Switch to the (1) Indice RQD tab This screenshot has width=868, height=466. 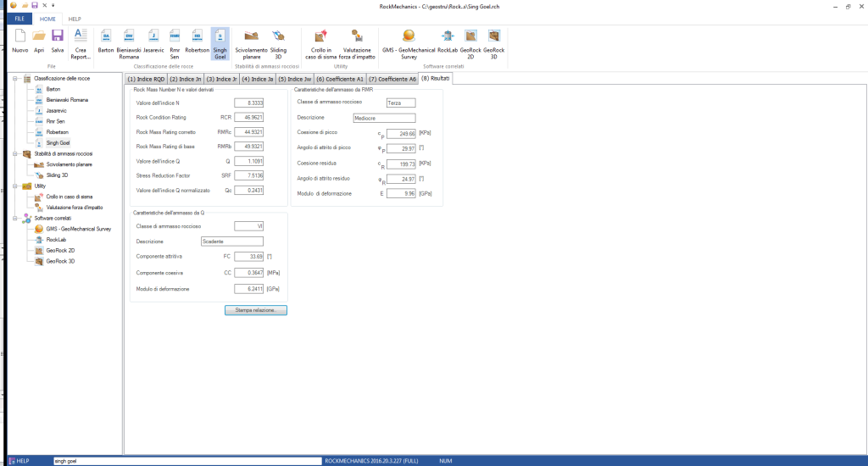[147, 79]
